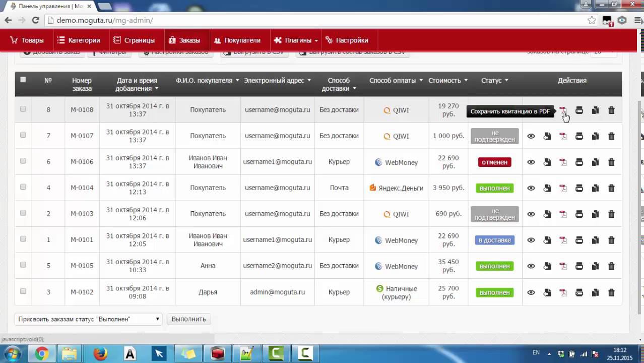Sort by Дата и время добавления column
This screenshot has width=644, height=363.
pos(137,84)
